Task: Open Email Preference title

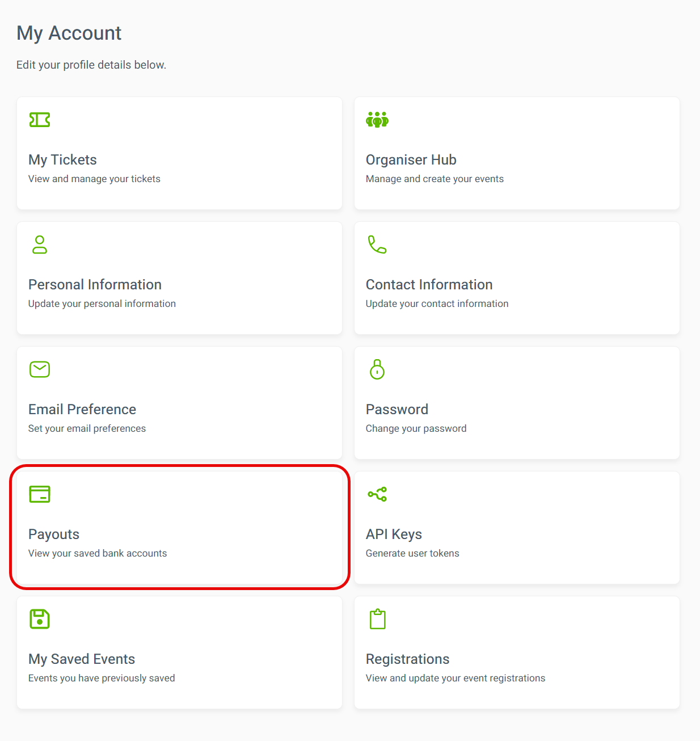Action: point(82,410)
